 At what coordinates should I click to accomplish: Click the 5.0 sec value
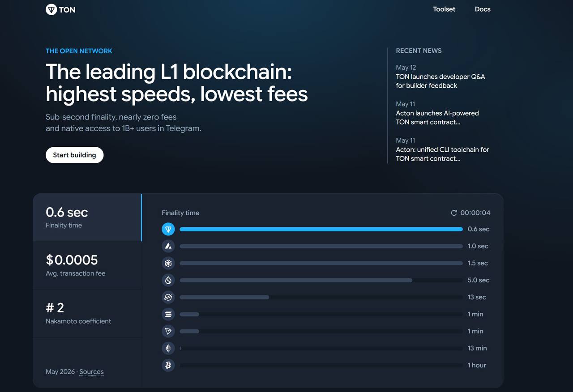(479, 280)
